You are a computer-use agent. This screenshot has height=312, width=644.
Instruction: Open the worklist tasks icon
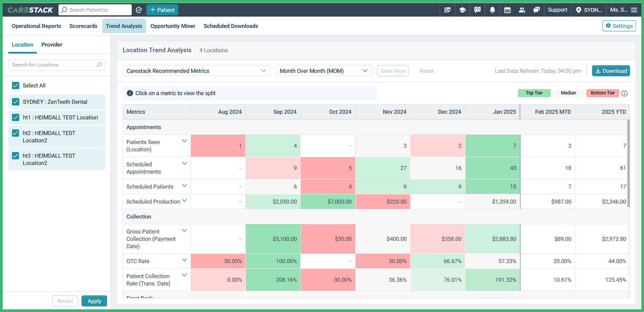(447, 10)
